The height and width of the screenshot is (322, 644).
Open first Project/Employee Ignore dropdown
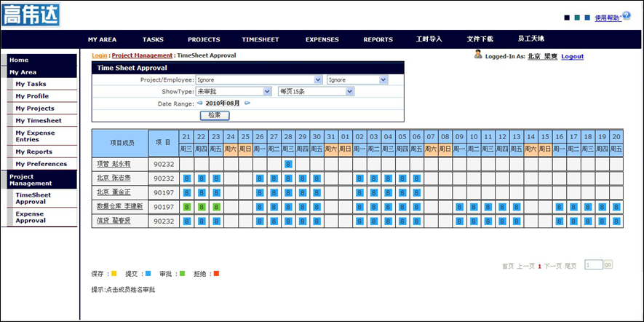258,79
